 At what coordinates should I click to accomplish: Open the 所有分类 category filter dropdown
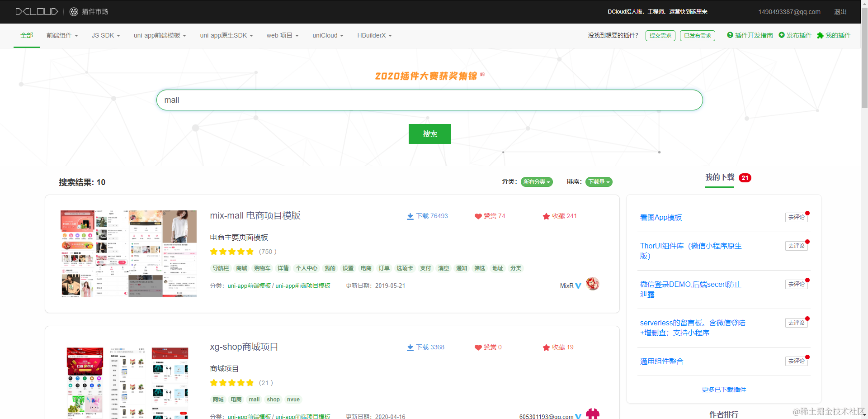pos(537,182)
